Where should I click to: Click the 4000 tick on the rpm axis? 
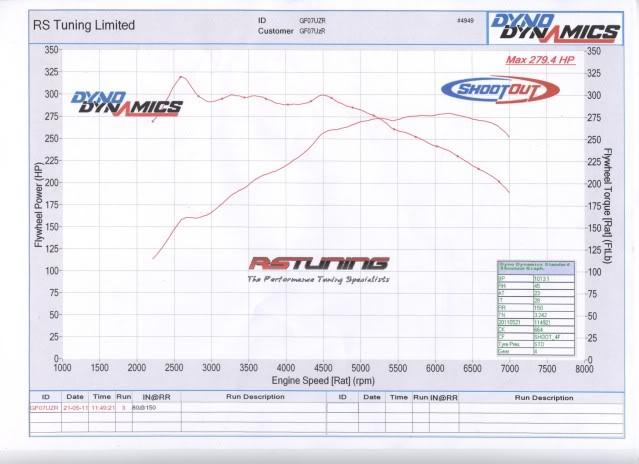(286, 368)
